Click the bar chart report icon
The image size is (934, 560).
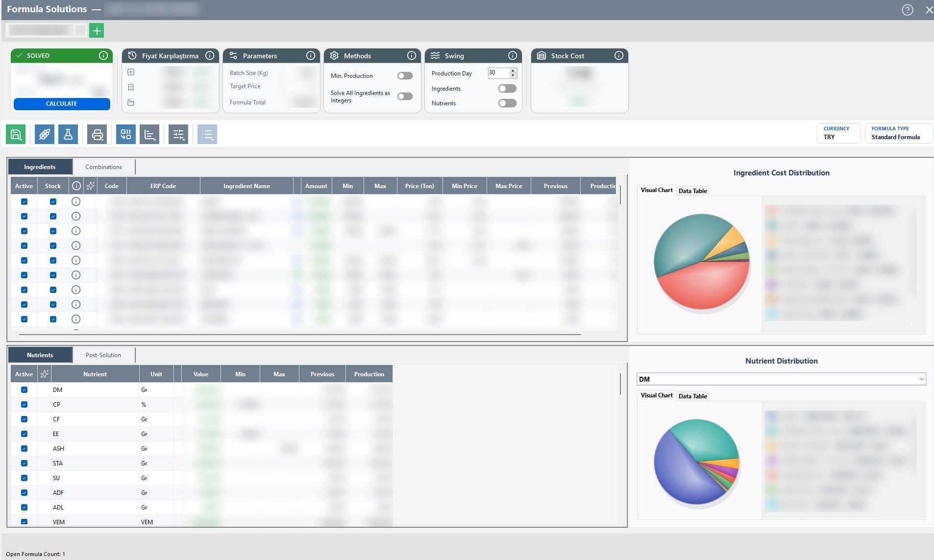pos(149,134)
